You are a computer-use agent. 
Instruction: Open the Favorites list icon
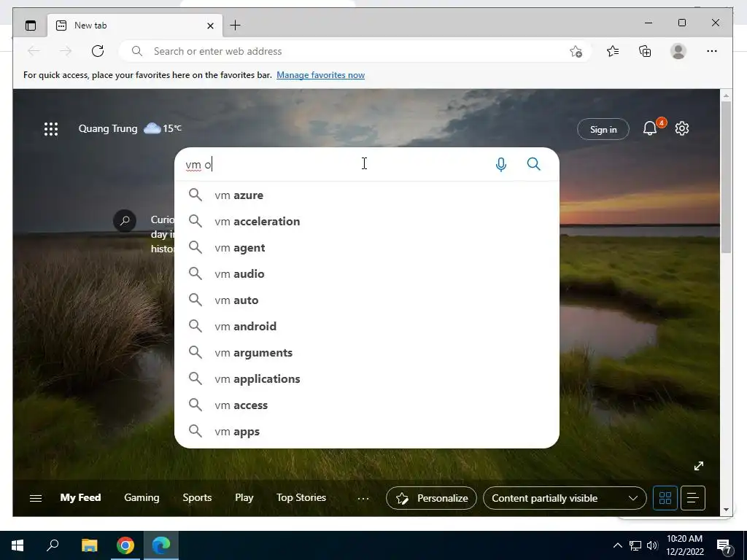[x=613, y=51]
